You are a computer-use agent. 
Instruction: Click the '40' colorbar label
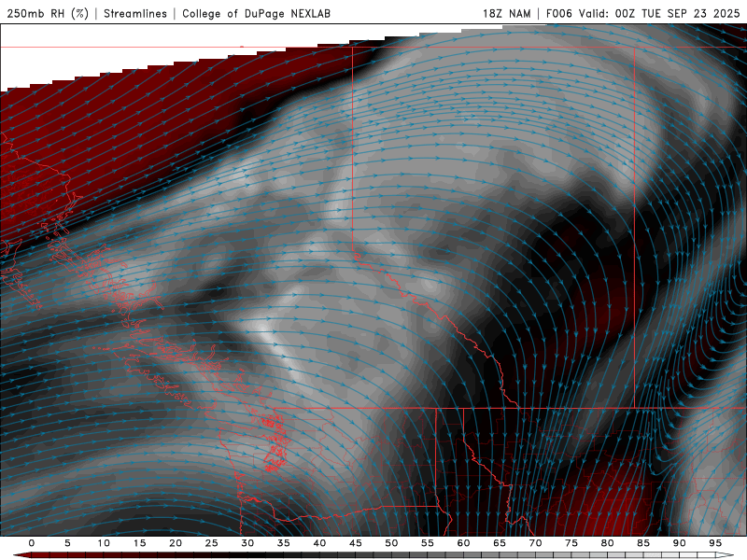point(319,543)
